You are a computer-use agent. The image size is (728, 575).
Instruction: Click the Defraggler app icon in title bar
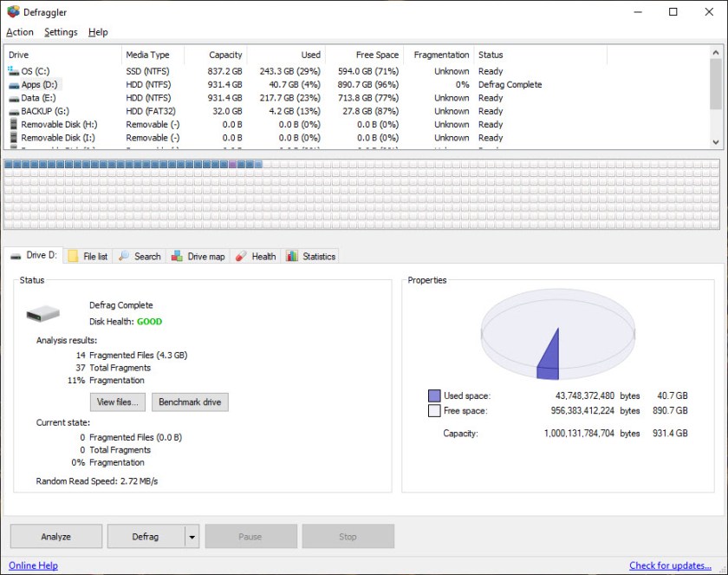pos(13,12)
